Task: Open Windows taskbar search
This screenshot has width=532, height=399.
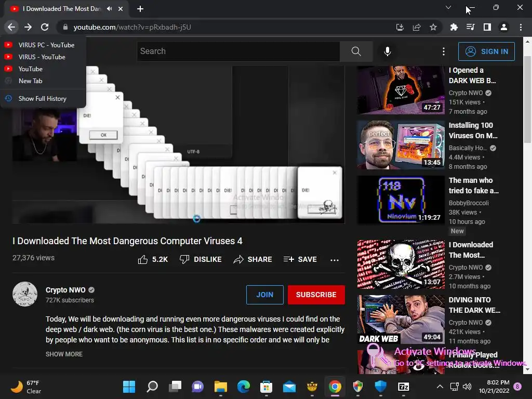Action: click(152, 387)
